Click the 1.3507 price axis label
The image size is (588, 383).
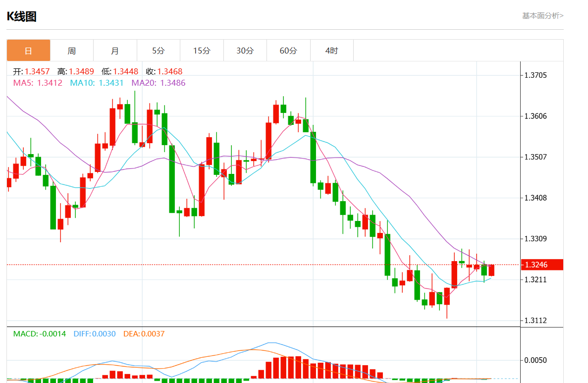[x=535, y=157]
